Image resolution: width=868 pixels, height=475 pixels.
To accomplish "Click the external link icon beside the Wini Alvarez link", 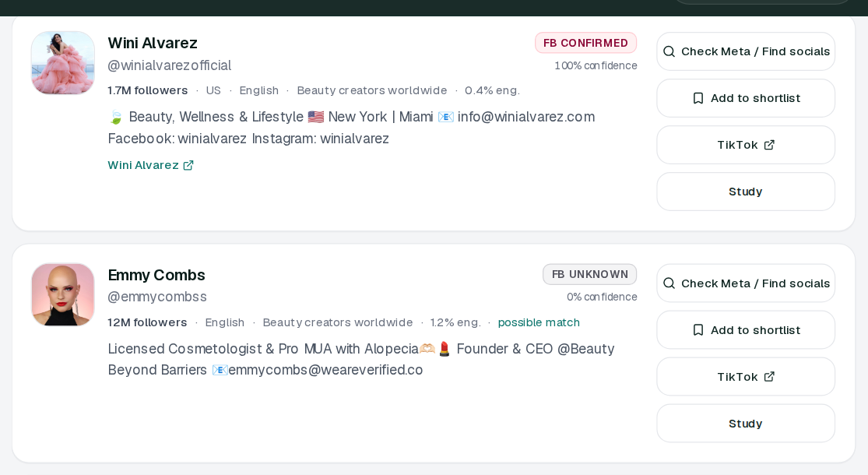I will tap(188, 165).
